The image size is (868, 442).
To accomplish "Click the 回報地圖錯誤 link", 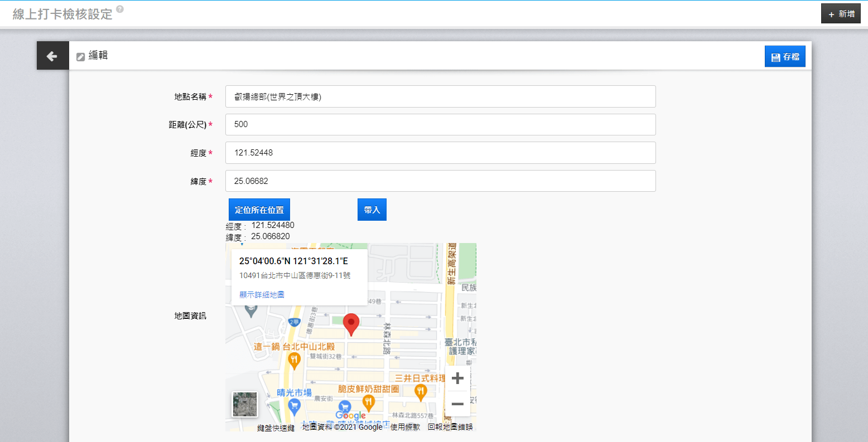I will pos(450,427).
